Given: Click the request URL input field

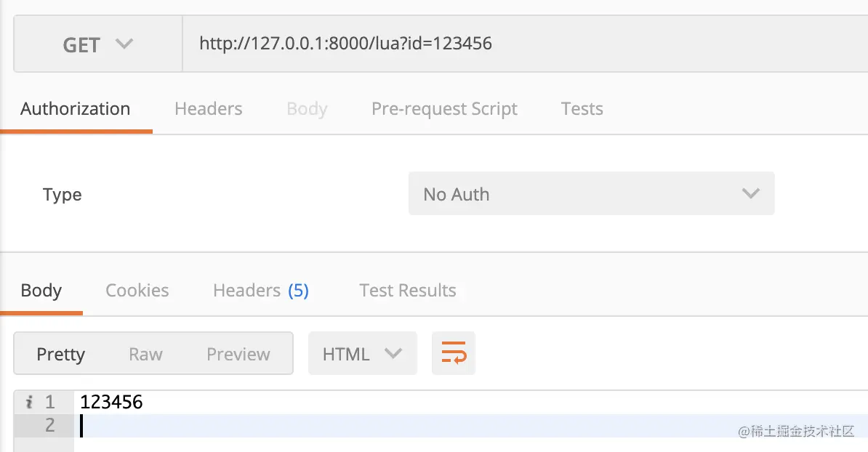Looking at the screenshot, I should [525, 44].
